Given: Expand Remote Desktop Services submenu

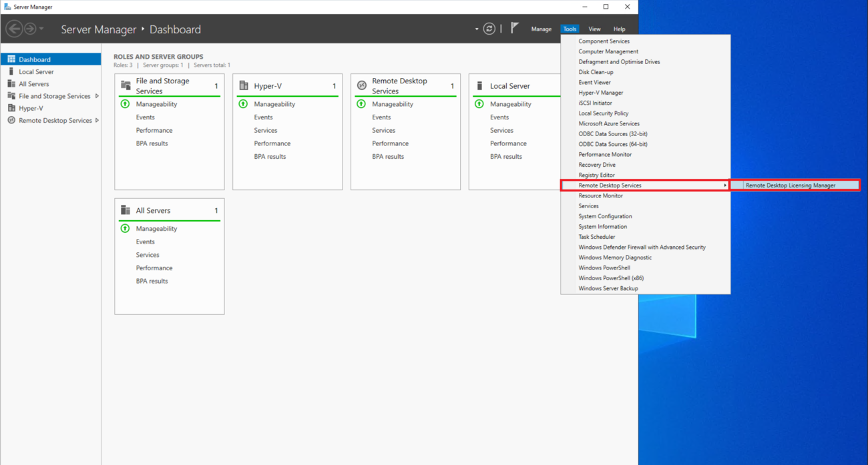Looking at the screenshot, I should pos(645,185).
